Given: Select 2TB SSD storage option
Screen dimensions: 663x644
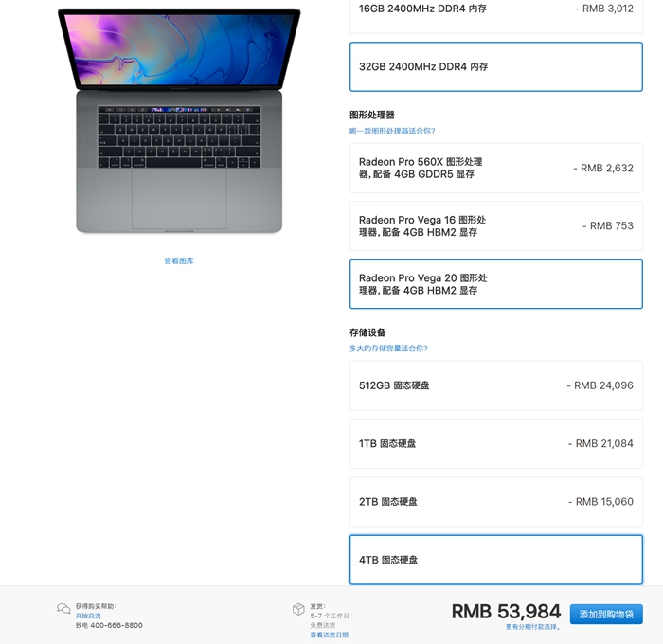Looking at the screenshot, I should coord(496,502).
